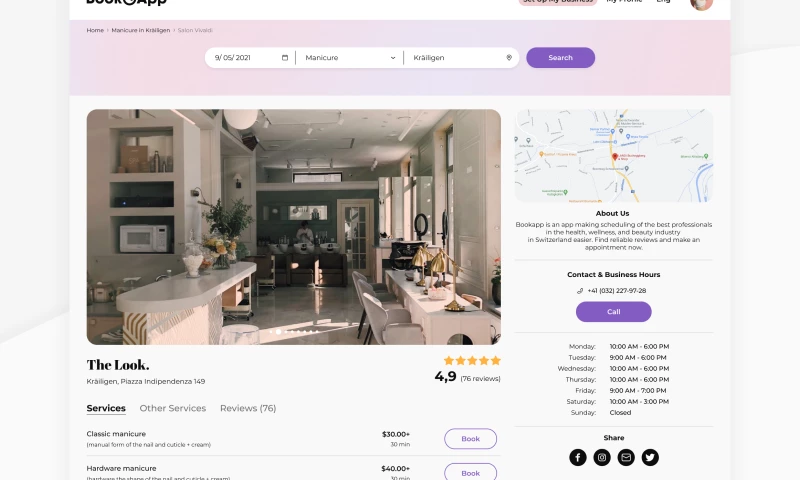Click the highlighted carousel dot on the photo
This screenshot has width=800, height=480.
[279, 332]
